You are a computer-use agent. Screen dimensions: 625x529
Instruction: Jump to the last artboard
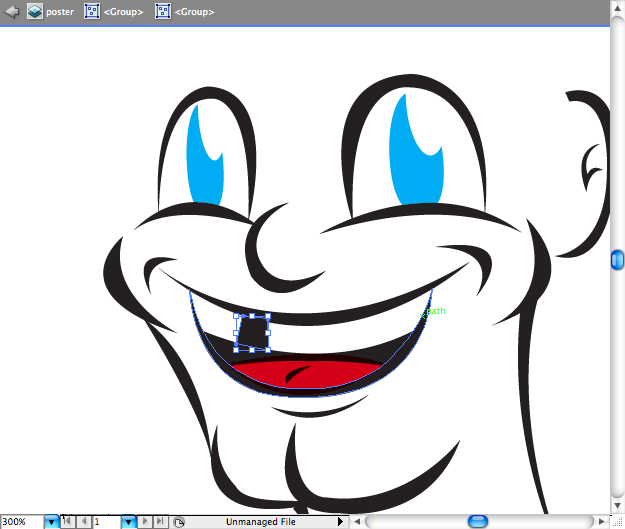(160, 521)
